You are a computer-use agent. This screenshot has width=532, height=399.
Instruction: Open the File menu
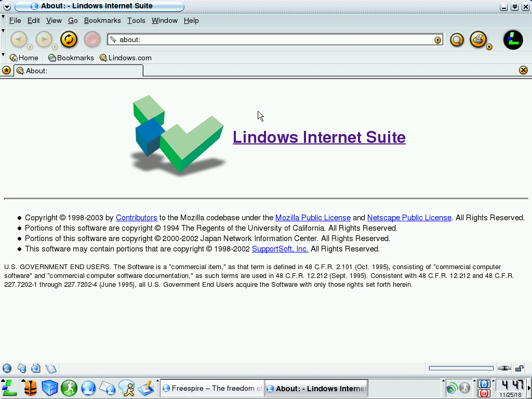pyautogui.click(x=15, y=20)
